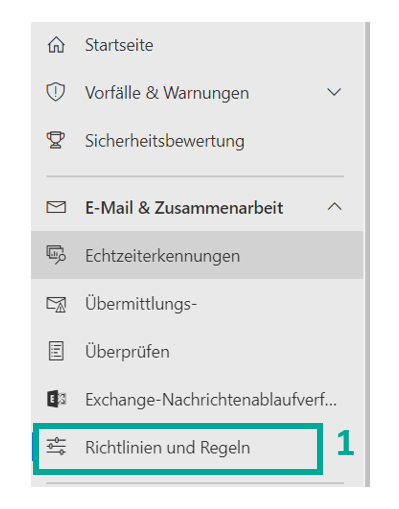Click the trophy icon for Sicherheitsbewertung
The image size is (399, 509).
(56, 140)
